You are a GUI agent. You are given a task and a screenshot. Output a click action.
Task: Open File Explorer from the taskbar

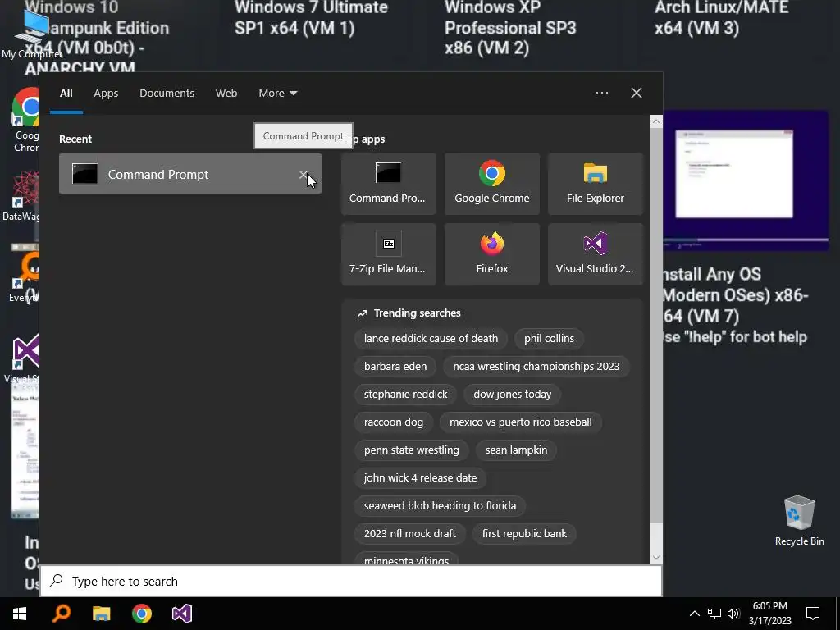[x=101, y=614]
